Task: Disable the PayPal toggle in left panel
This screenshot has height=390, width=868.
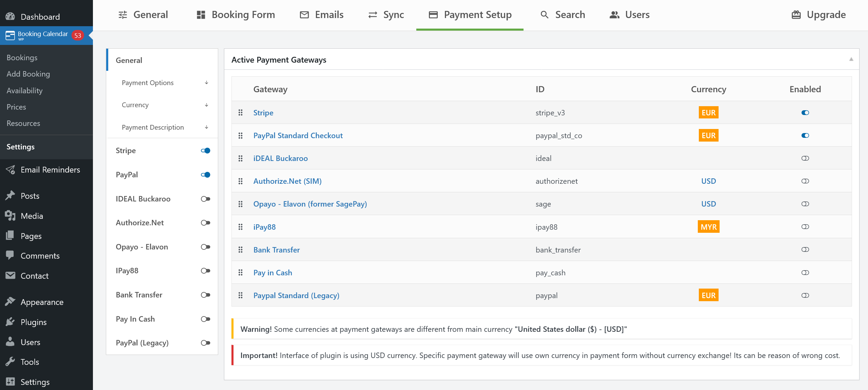Action: coord(206,175)
